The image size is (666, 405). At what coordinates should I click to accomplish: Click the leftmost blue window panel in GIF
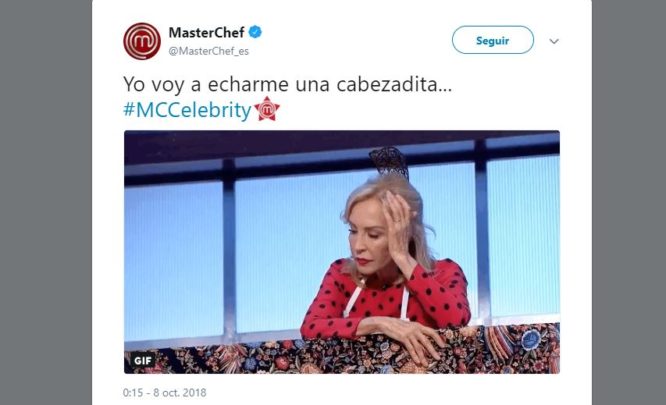(x=173, y=261)
